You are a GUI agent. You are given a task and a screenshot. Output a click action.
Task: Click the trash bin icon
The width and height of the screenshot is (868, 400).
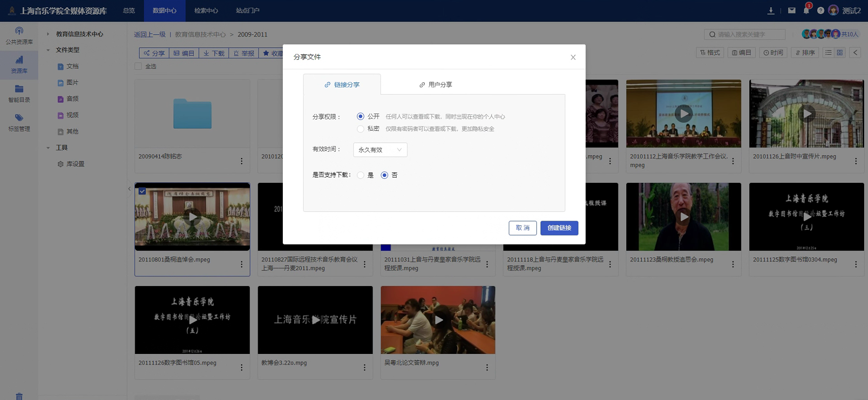tap(19, 396)
